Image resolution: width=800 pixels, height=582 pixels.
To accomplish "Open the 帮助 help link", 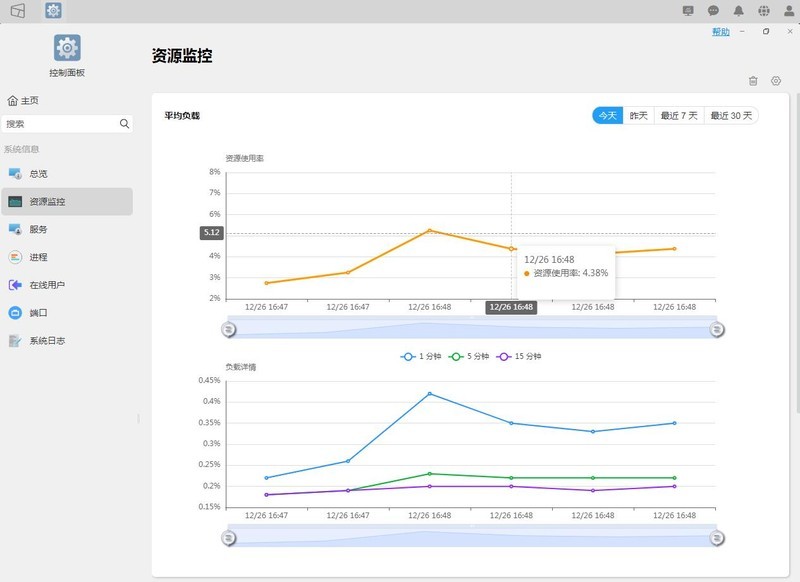I will click(722, 32).
